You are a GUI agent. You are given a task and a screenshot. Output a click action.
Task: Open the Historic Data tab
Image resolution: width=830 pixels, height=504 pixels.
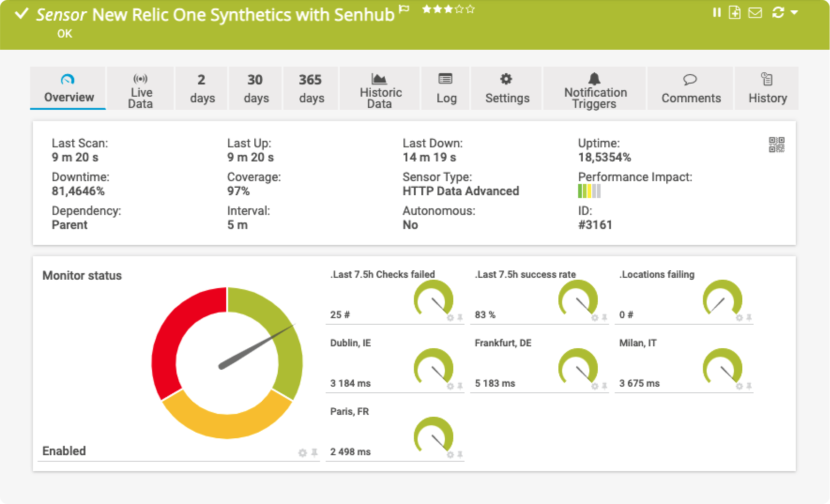[x=380, y=89]
